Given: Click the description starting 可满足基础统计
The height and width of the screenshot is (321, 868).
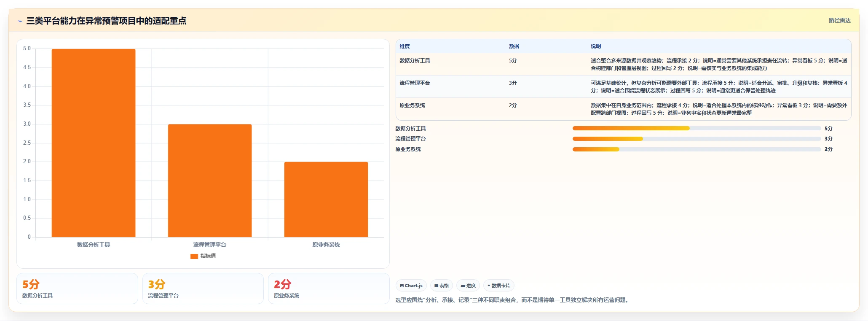Looking at the screenshot, I should click(x=719, y=87).
